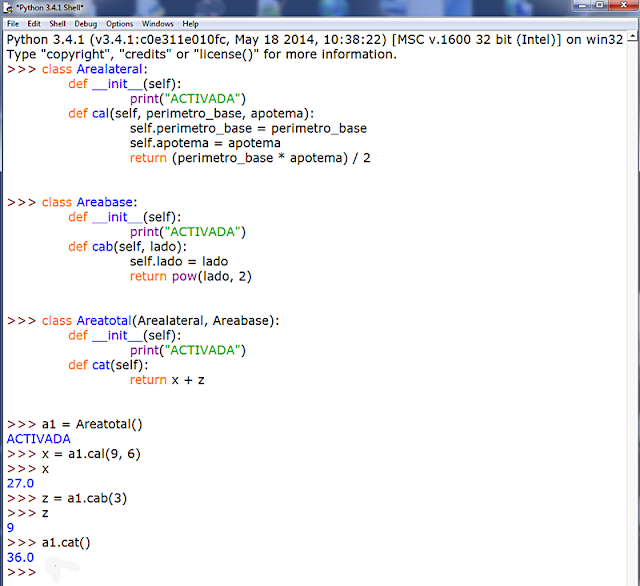
Task: Open the File menu
Action: [13, 24]
